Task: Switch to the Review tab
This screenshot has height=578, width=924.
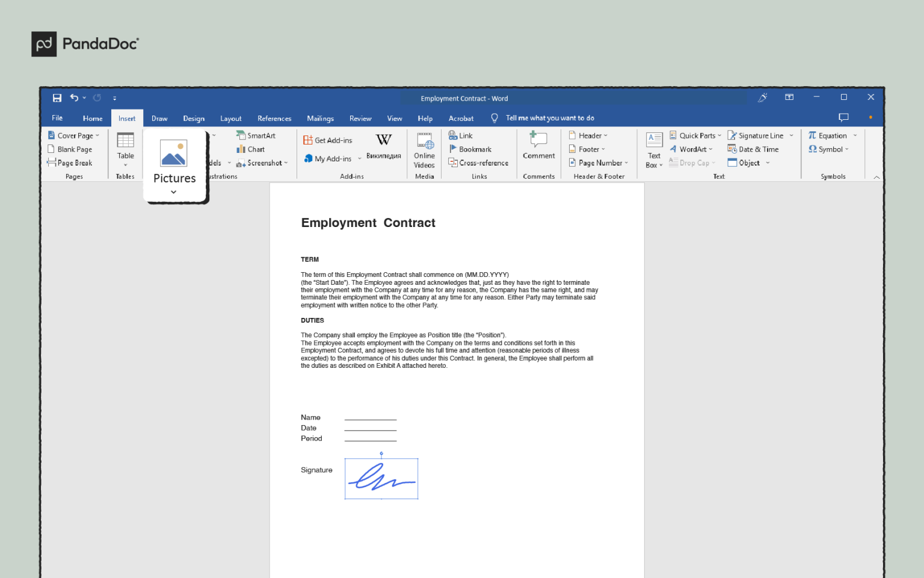Action: click(x=360, y=118)
